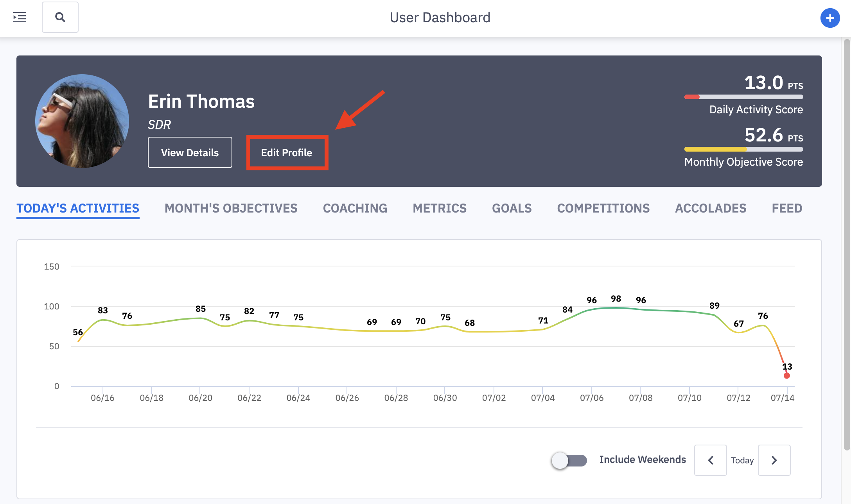The image size is (851, 504).
Task: Click Erin Thomas profile photo
Action: click(x=82, y=121)
